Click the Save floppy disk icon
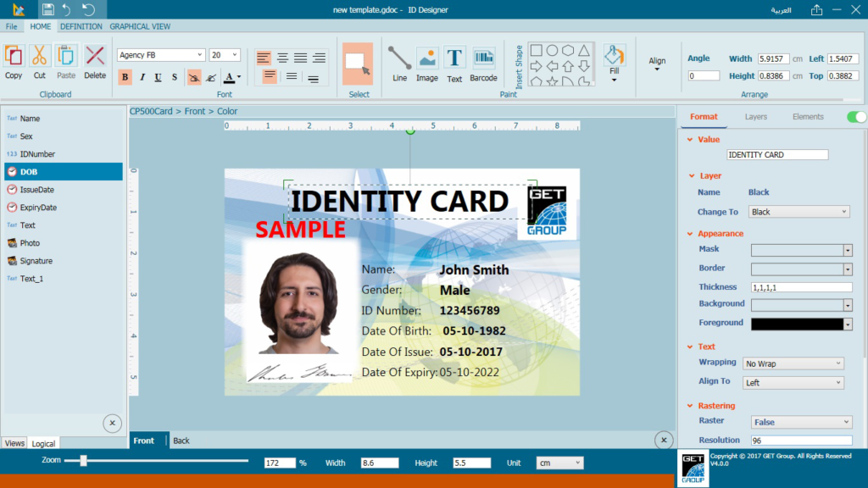The width and height of the screenshot is (868, 488). coord(48,10)
